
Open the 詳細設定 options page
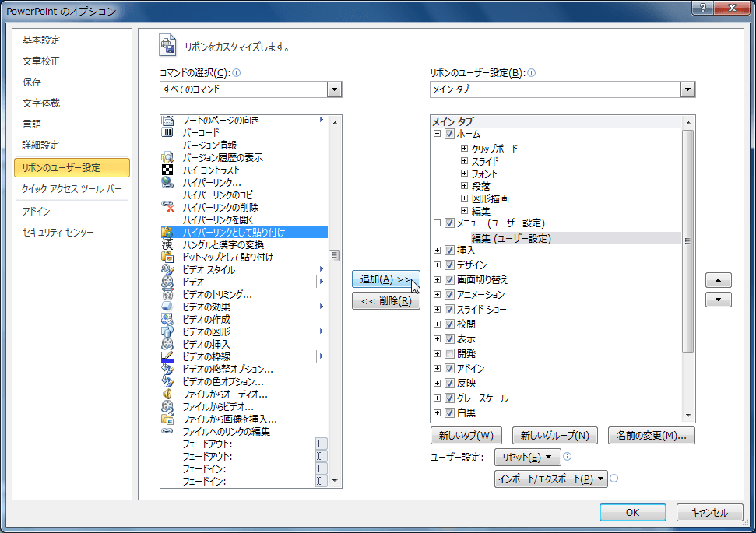click(x=40, y=145)
